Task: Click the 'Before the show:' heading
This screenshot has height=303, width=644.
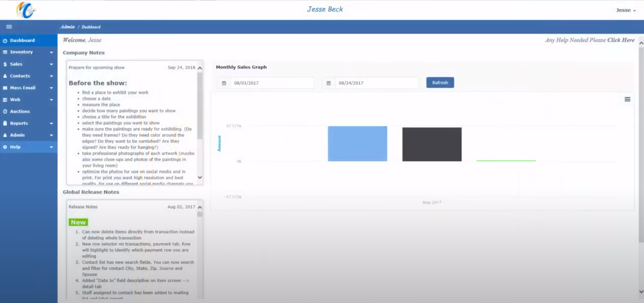Action: tap(98, 83)
